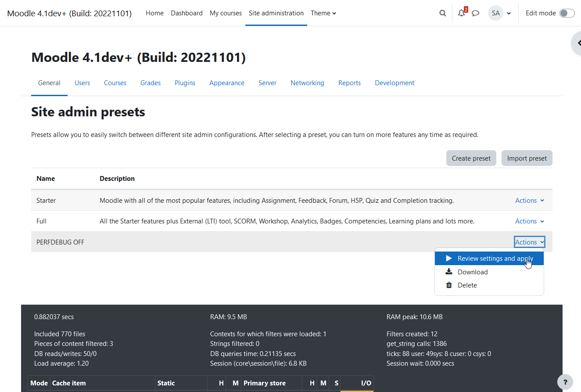
Task: Open the help question mark button
Action: coord(565,382)
